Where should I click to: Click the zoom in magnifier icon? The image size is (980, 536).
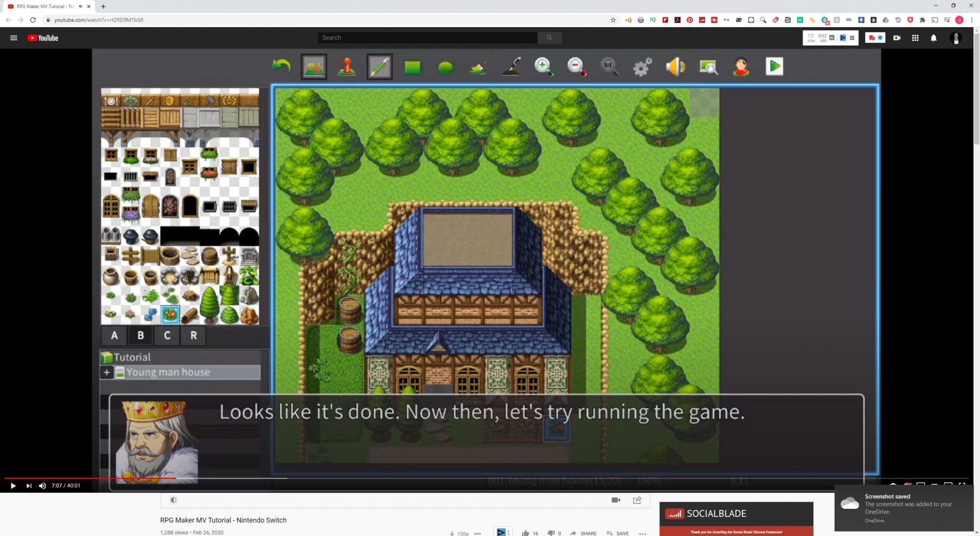click(544, 66)
